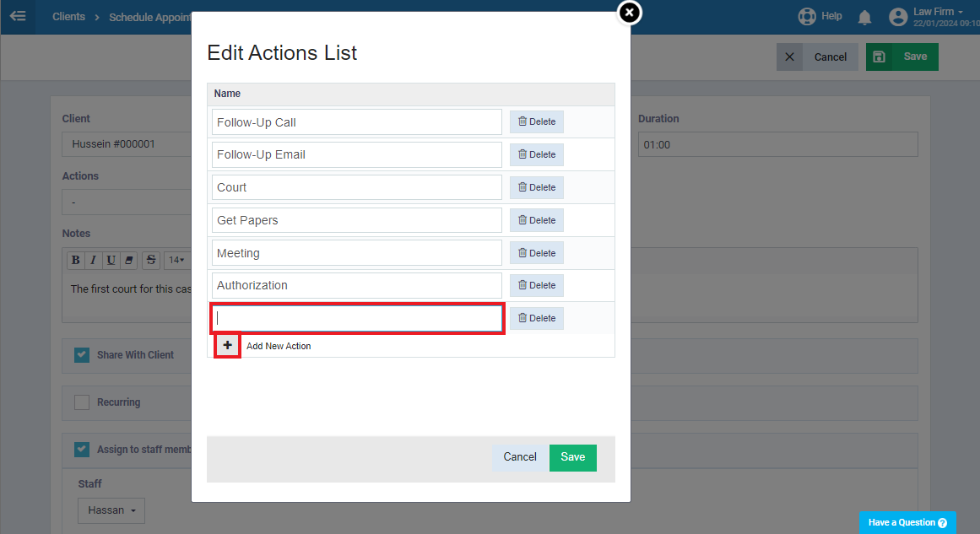The height and width of the screenshot is (534, 980).
Task: Toggle bold formatting in Notes
Action: [x=76, y=260]
